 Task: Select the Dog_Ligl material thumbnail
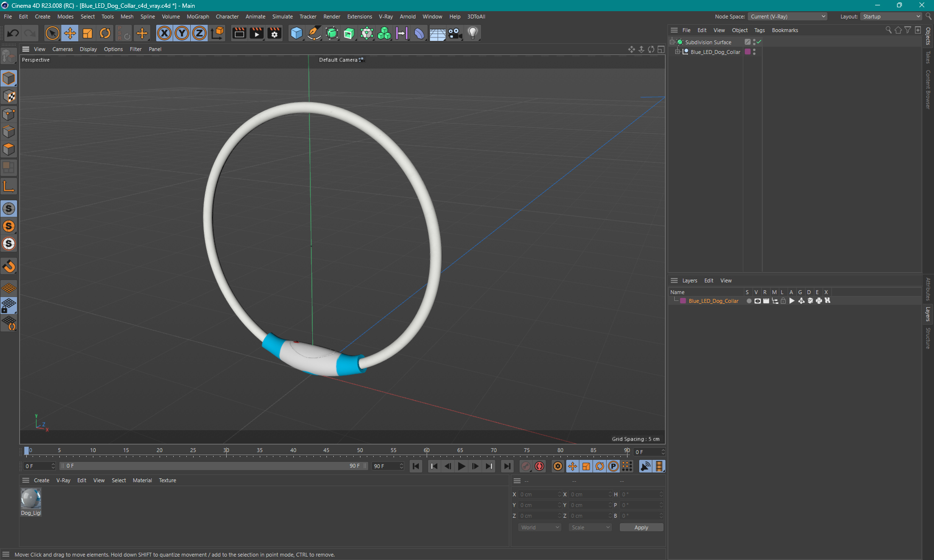coord(31,498)
